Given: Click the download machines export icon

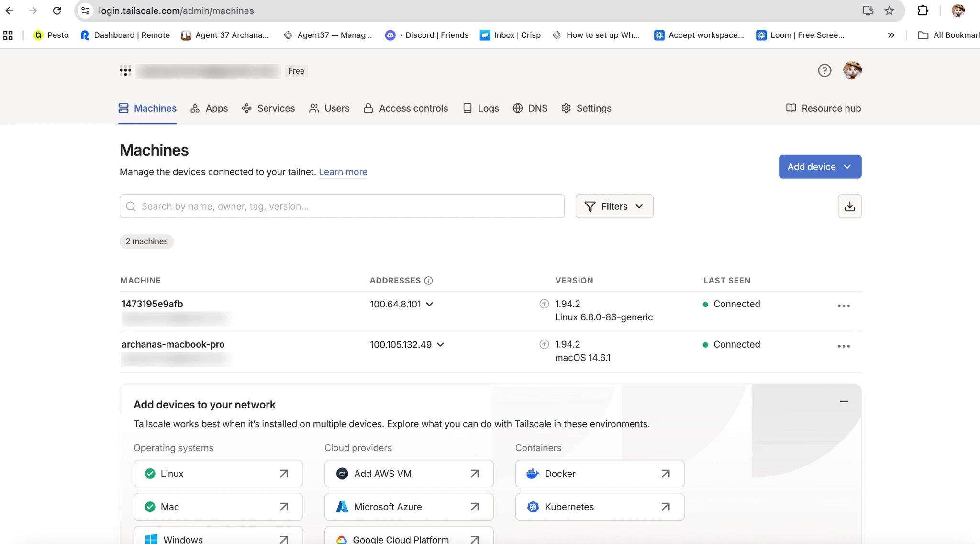Looking at the screenshot, I should [x=849, y=206].
